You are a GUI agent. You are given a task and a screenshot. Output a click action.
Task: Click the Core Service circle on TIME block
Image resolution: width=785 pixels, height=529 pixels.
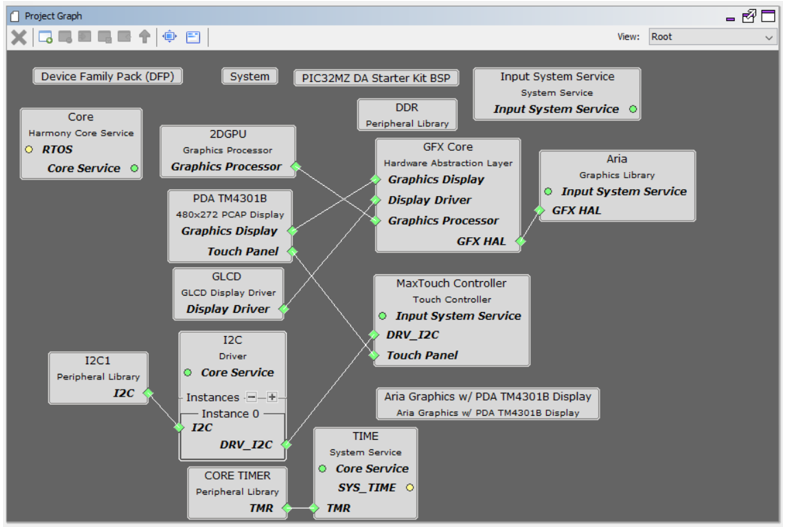point(322,469)
